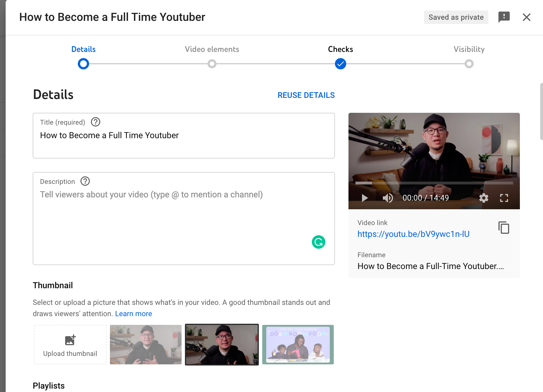Click the Visibility tab to navigate

click(x=469, y=49)
